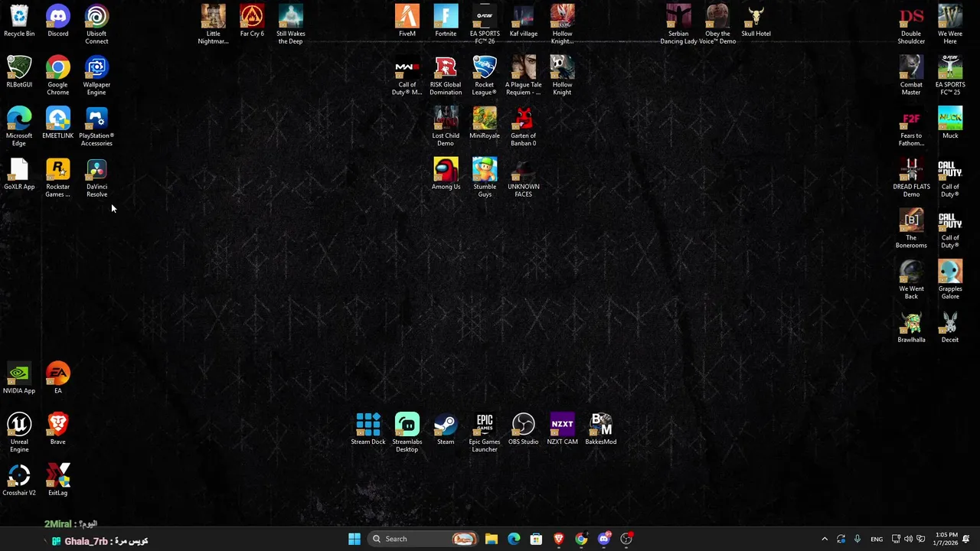Select the Brawlhalla icon
Viewport: 980px width, 551px height.
point(911,328)
